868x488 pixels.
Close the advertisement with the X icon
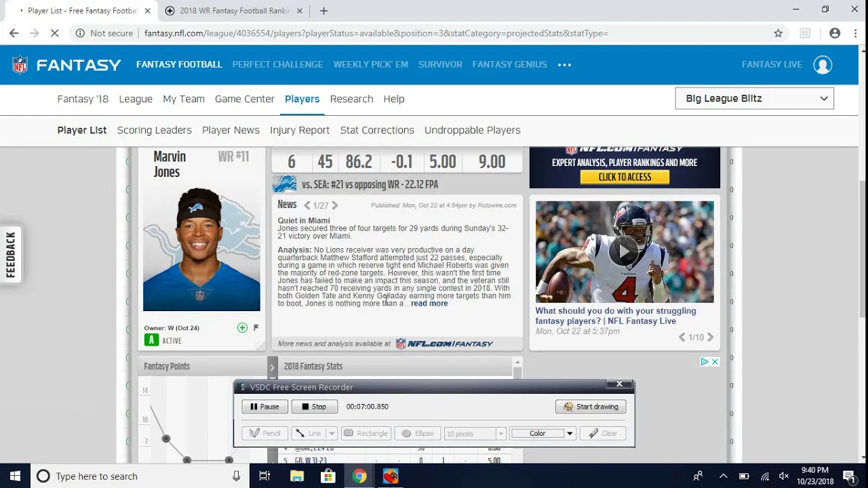pos(715,362)
